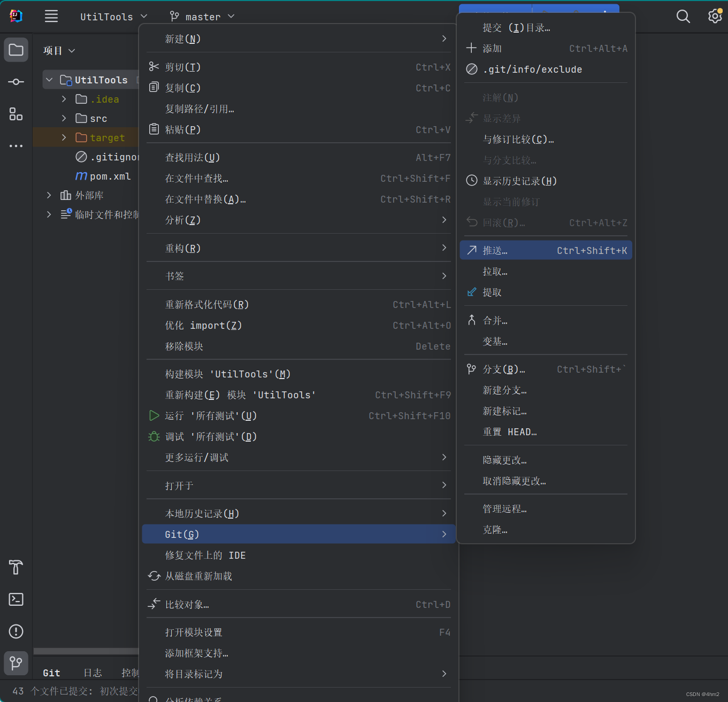Click the merge icon beside 合并
728x702 pixels.
[x=472, y=320]
